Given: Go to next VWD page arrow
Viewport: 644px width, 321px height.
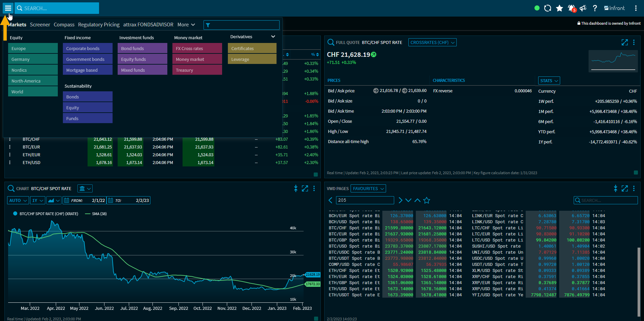Looking at the screenshot, I should pyautogui.click(x=400, y=200).
